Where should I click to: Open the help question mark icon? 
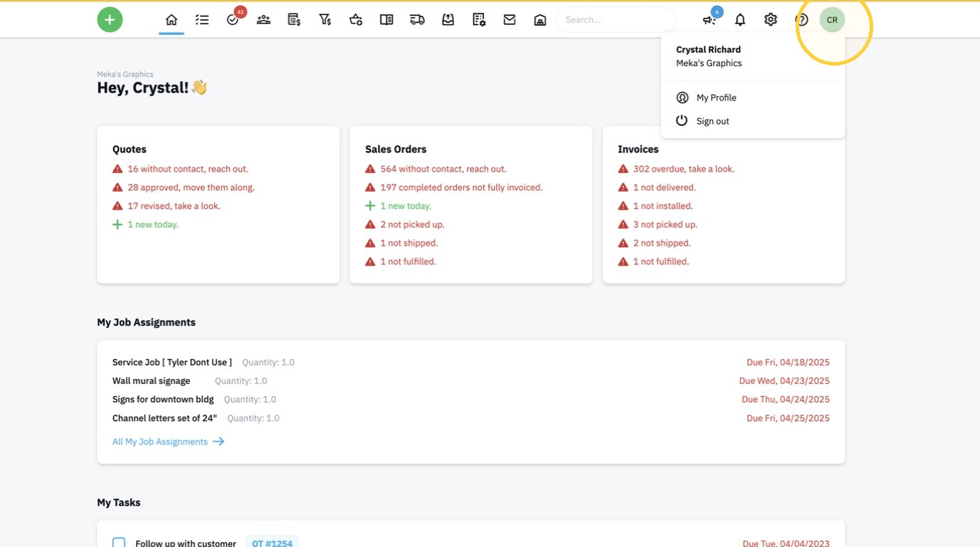coord(802,20)
